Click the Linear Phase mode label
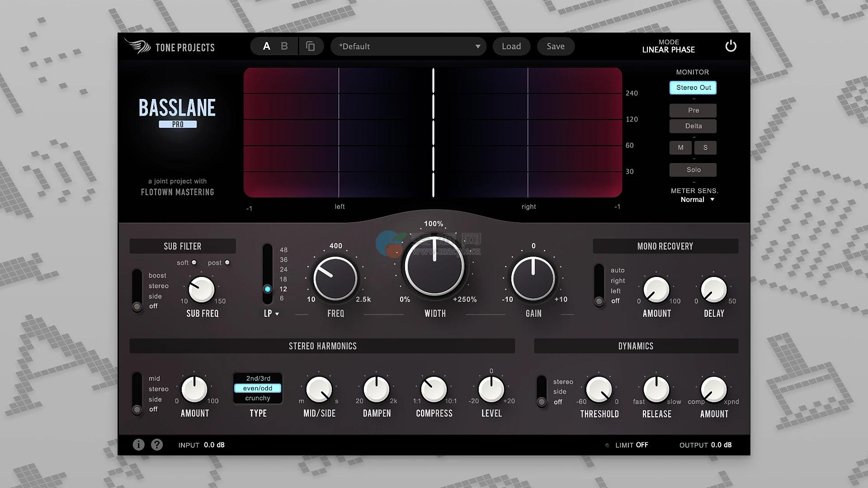Screen dimensions: 868x488 point(668,50)
